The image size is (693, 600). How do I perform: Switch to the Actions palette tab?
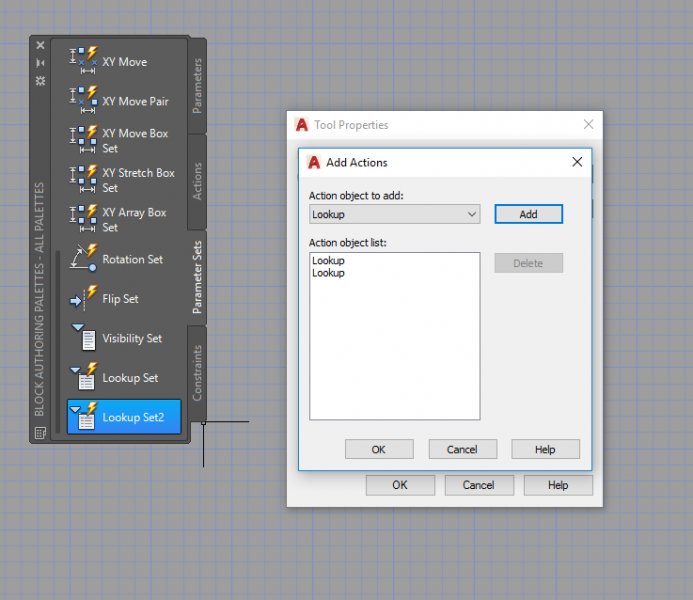point(197,181)
